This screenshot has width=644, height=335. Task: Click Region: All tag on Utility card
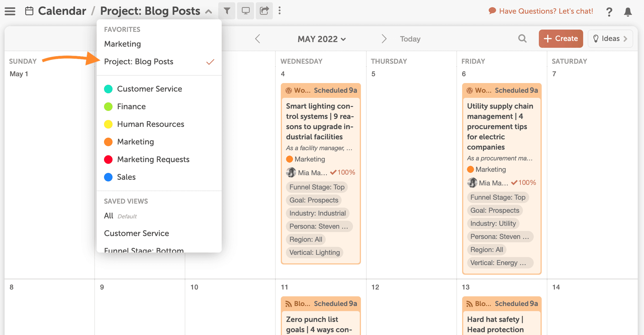pyautogui.click(x=487, y=250)
